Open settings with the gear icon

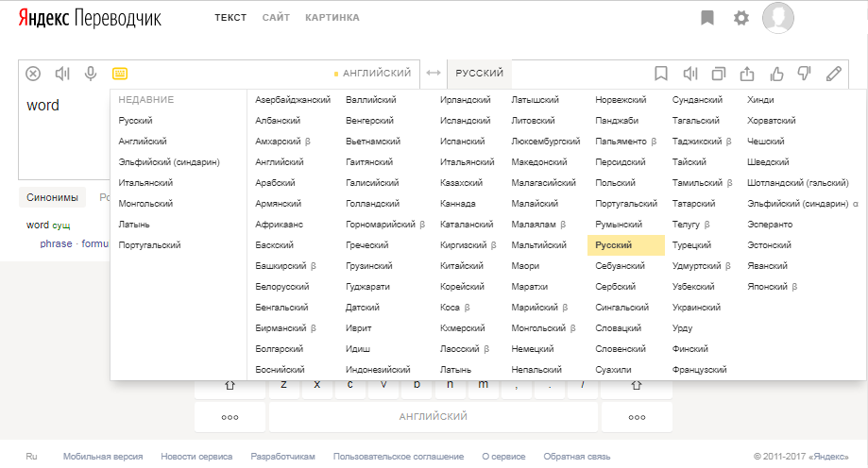point(741,18)
